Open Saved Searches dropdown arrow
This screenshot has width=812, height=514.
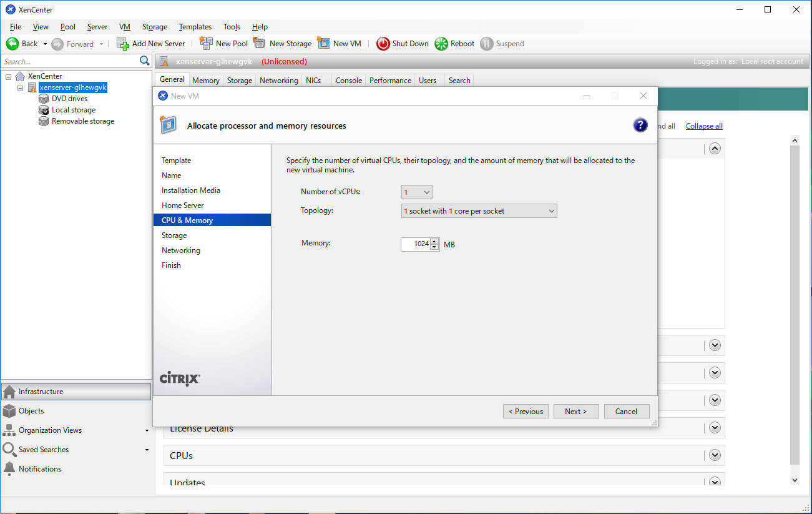click(147, 450)
